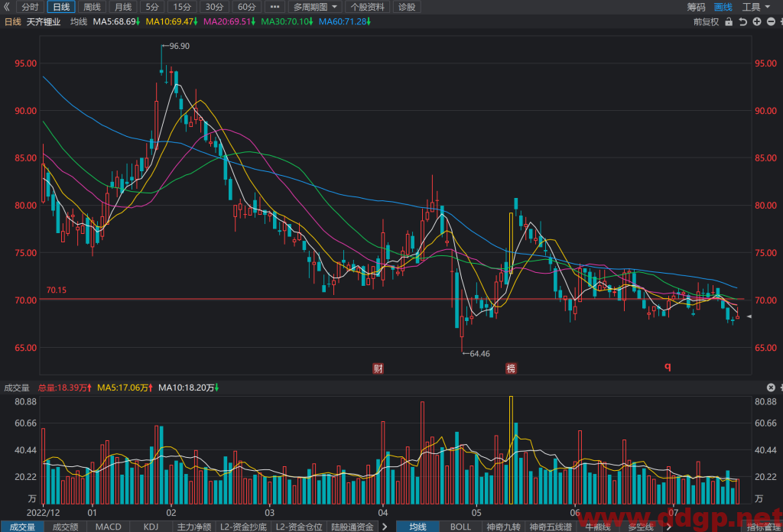Click the magenta MA20:69.51 legend
This screenshot has height=532, width=783.
(x=229, y=22)
